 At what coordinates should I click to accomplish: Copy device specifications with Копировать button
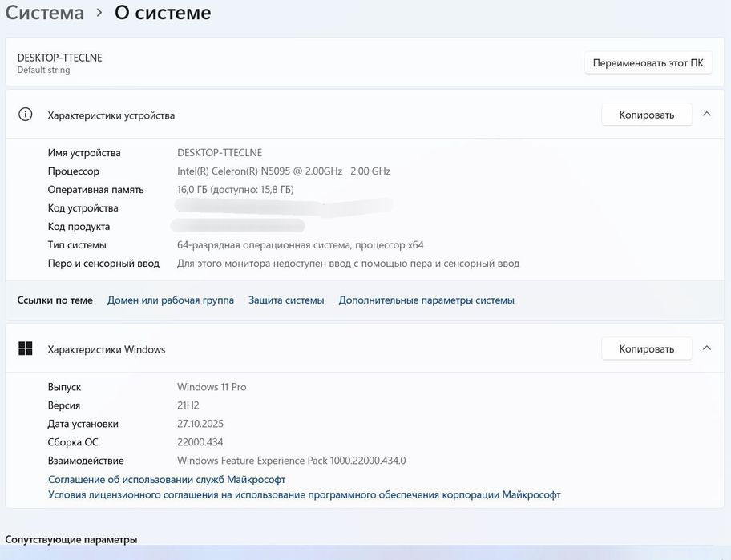click(646, 115)
